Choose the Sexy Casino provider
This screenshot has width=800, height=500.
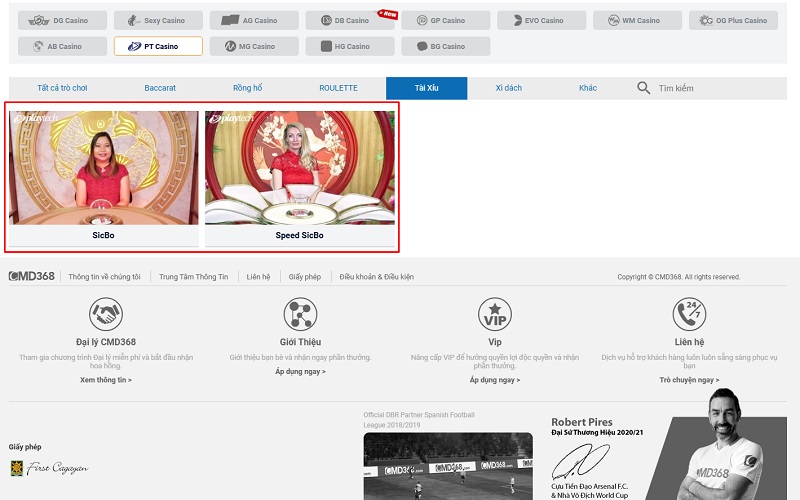pos(158,20)
